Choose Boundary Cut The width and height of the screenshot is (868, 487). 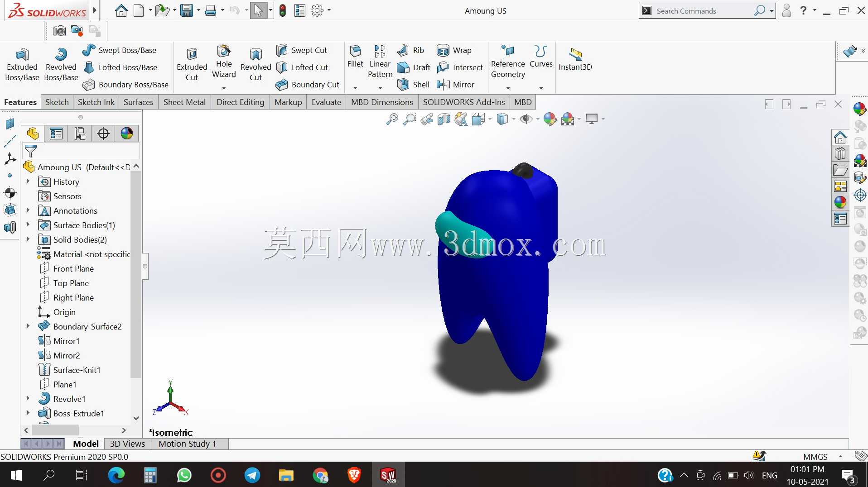coord(308,85)
